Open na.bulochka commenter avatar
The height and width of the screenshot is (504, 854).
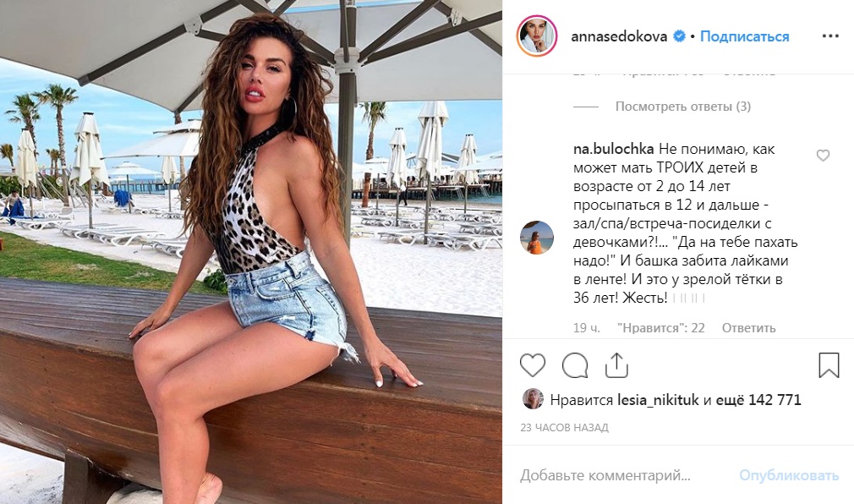click(x=536, y=238)
